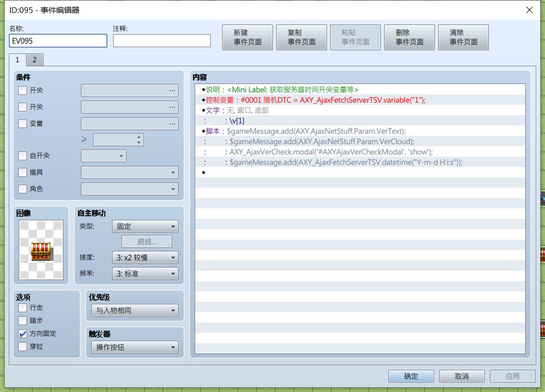Open the 类型 dropdown showing 固定
The width and height of the screenshot is (545, 392).
145,227
